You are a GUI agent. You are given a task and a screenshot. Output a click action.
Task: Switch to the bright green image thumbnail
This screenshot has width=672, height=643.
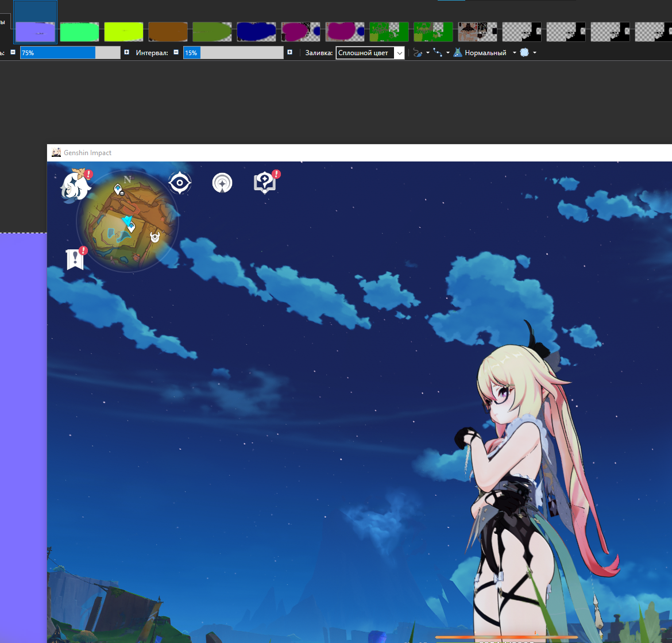point(79,32)
